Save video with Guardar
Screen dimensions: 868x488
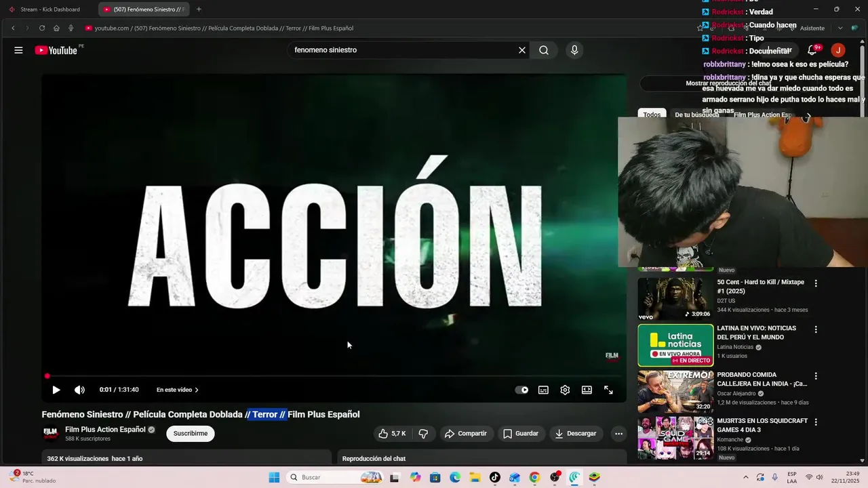521,434
